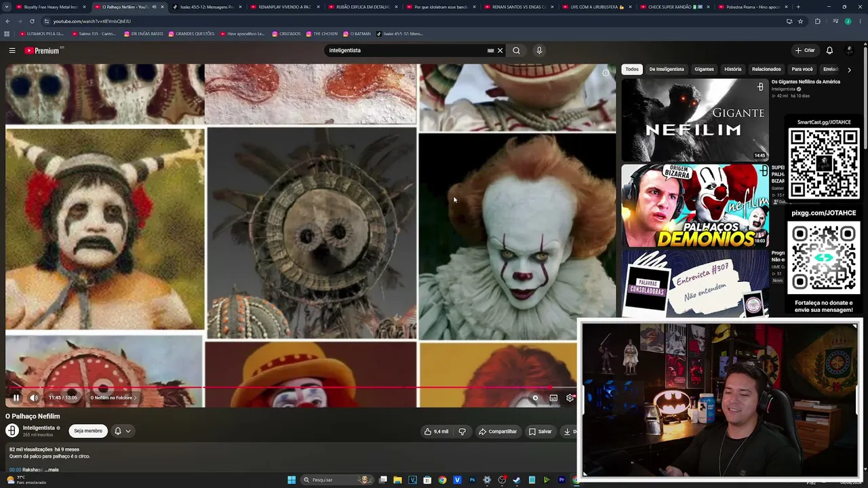
Task: Switch to 'RENANPLAY VIVENDO' browser tab
Action: tap(286, 7)
